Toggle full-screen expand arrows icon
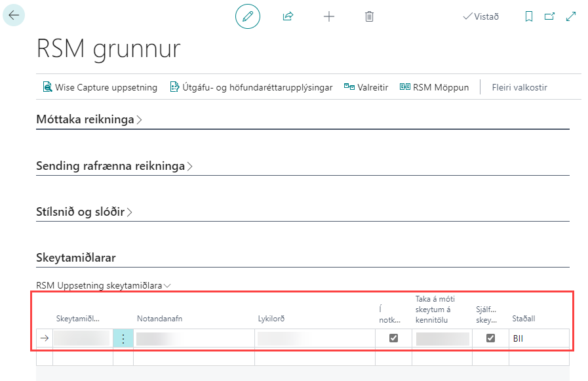 click(570, 16)
